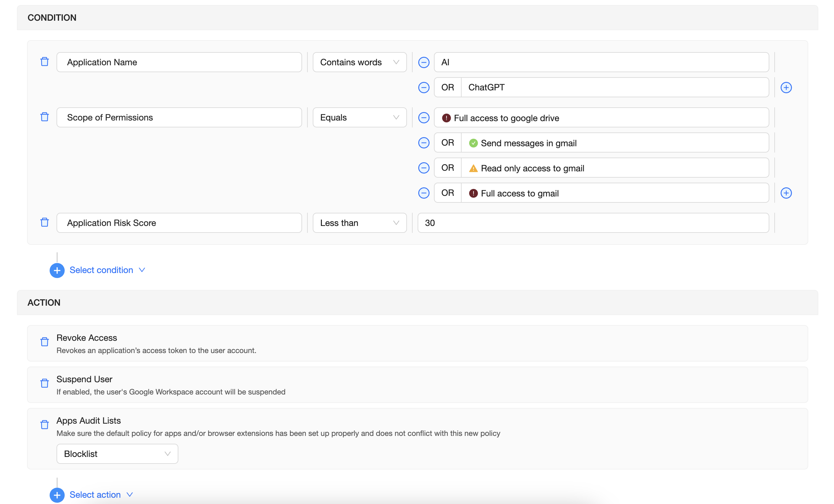This screenshot has width=834, height=504.
Task: Open the 'Less than' operator dropdown
Action: [359, 223]
